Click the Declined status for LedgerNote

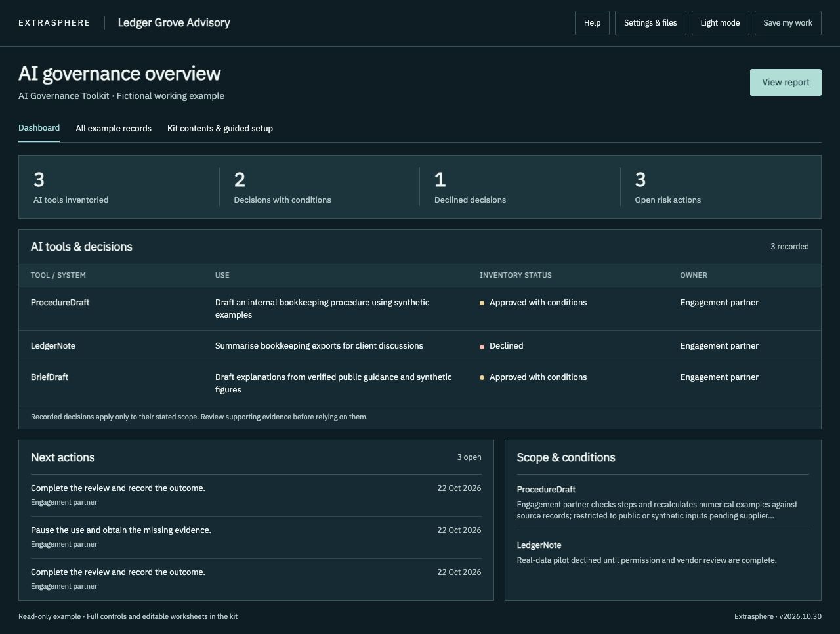pyautogui.click(x=501, y=346)
